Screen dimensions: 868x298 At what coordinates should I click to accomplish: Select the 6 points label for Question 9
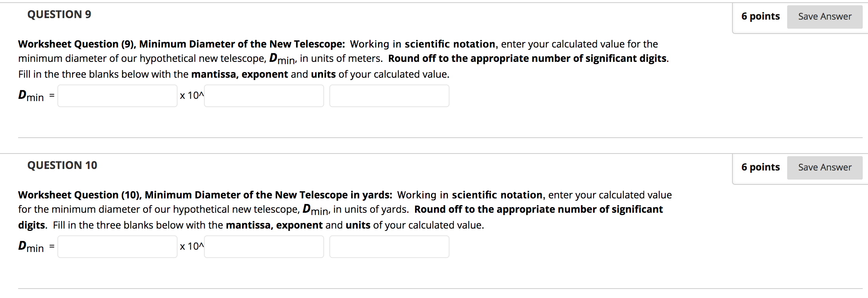(760, 16)
